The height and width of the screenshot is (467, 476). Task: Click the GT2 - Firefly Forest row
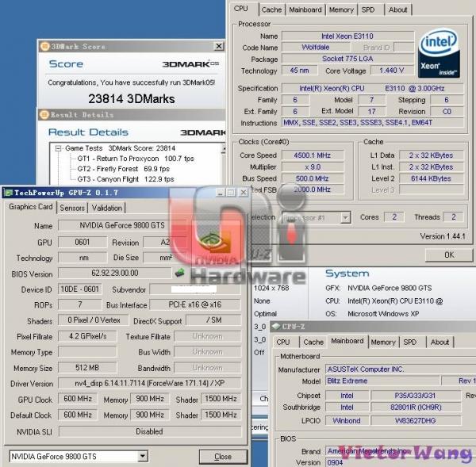[123, 169]
